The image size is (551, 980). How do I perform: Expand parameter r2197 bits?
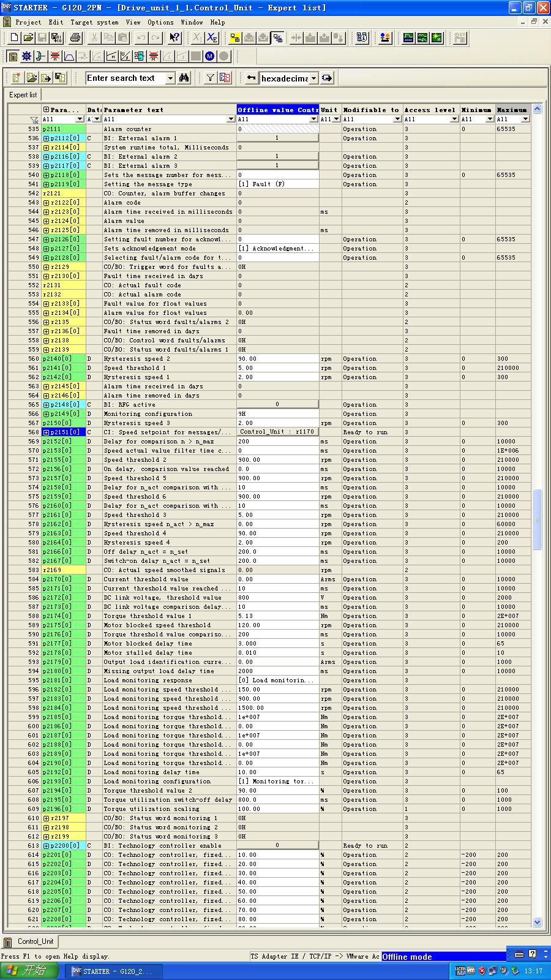[x=47, y=818]
